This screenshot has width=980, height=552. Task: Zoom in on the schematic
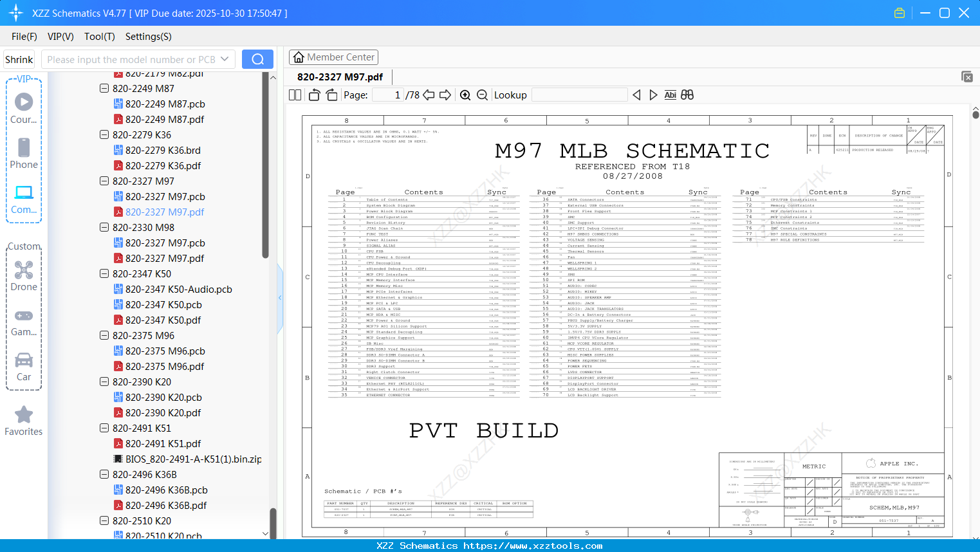point(465,95)
